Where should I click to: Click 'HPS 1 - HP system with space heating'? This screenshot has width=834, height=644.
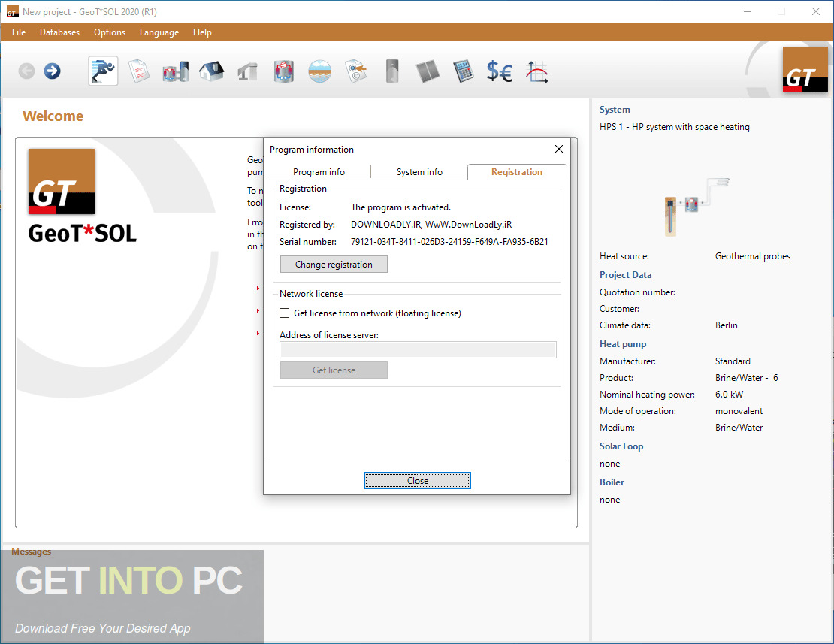[x=675, y=127]
